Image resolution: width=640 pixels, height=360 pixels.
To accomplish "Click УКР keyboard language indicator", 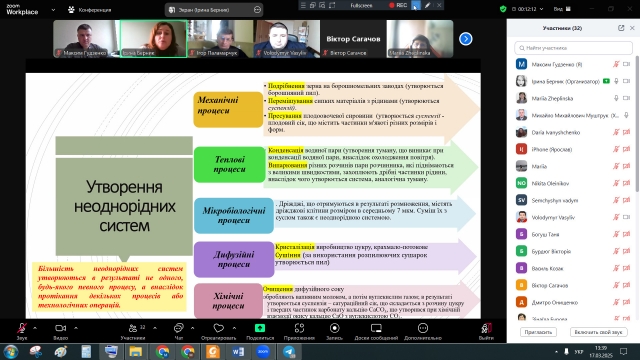I will [579, 351].
